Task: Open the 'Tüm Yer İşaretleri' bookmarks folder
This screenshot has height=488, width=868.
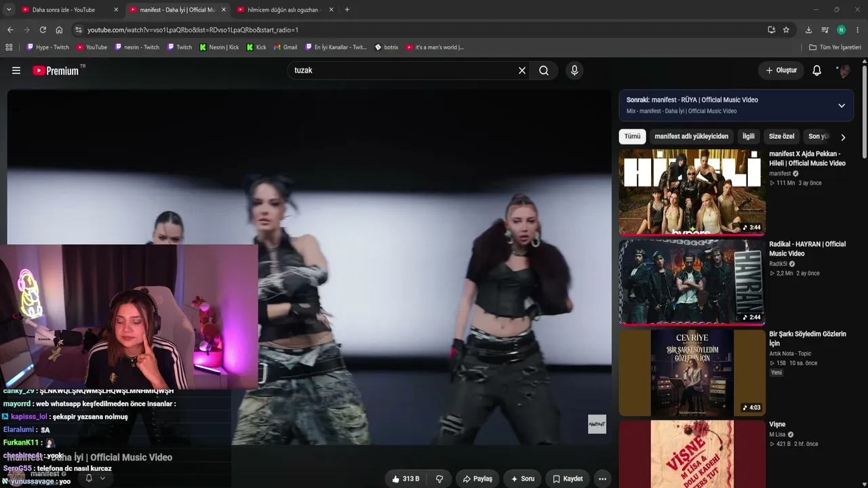Action: pos(835,47)
